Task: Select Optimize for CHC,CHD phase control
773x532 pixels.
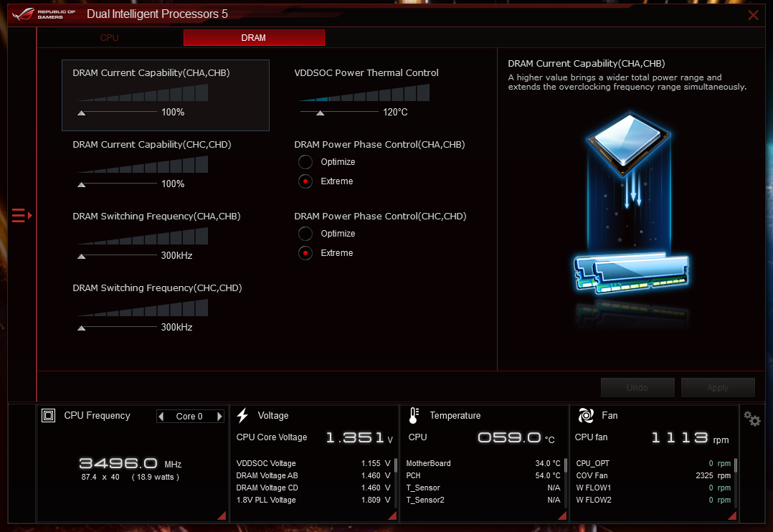Action: [x=305, y=234]
